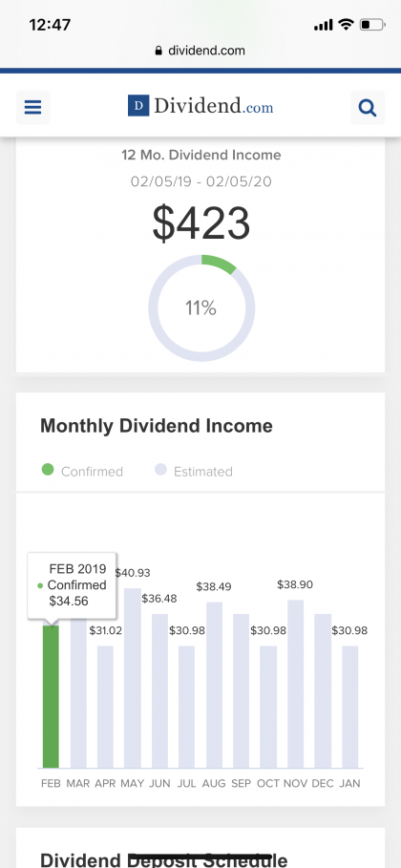The height and width of the screenshot is (868, 401).
Task: Tap the Wi-Fi status icon
Action: click(x=347, y=25)
